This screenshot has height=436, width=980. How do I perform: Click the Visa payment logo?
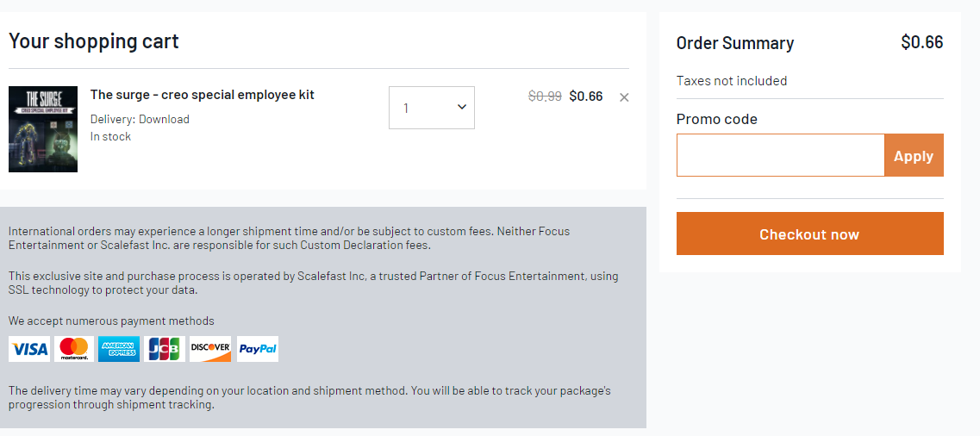(29, 349)
